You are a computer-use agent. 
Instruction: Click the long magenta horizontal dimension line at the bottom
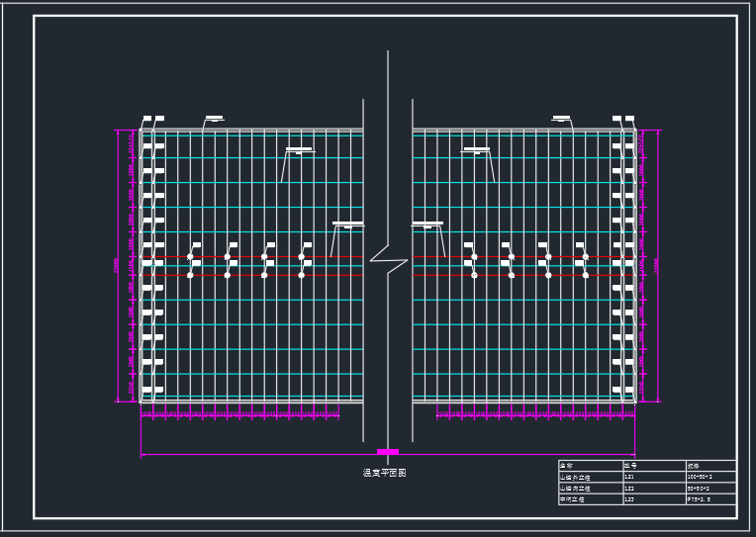point(257,455)
